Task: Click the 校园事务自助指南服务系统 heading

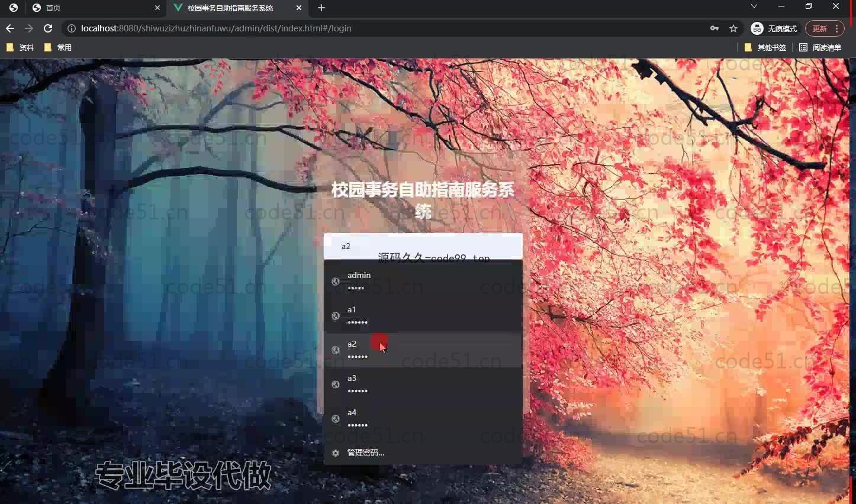Action: point(423,201)
